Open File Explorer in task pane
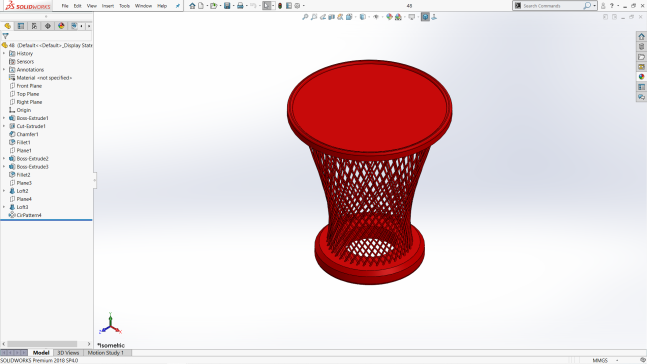This screenshot has width=647, height=364. (641, 57)
